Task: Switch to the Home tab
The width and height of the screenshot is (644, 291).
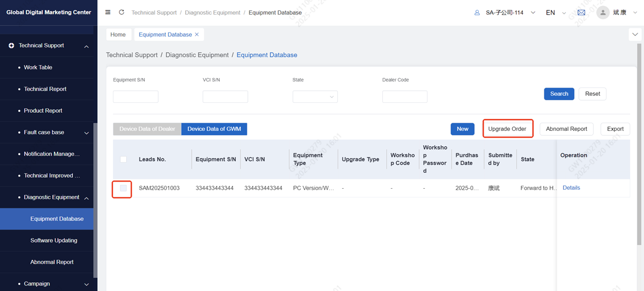Action: click(x=118, y=35)
